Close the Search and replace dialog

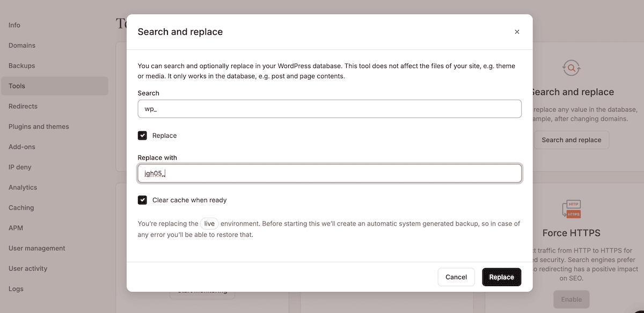(517, 32)
